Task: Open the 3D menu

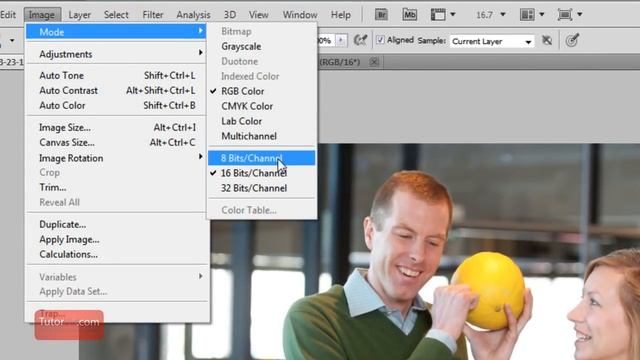Action: [230, 15]
